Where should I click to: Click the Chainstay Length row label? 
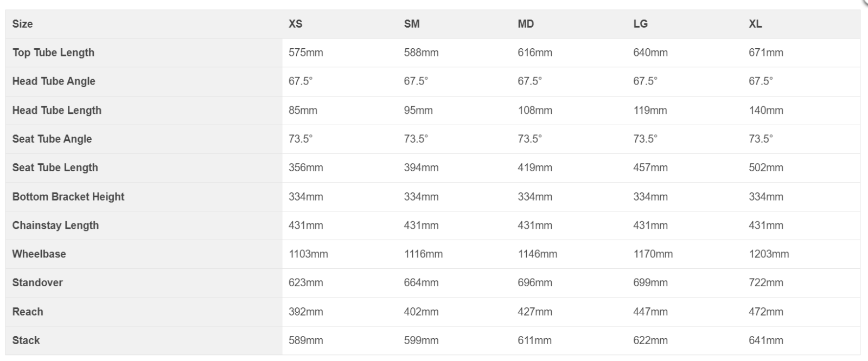[x=55, y=225]
